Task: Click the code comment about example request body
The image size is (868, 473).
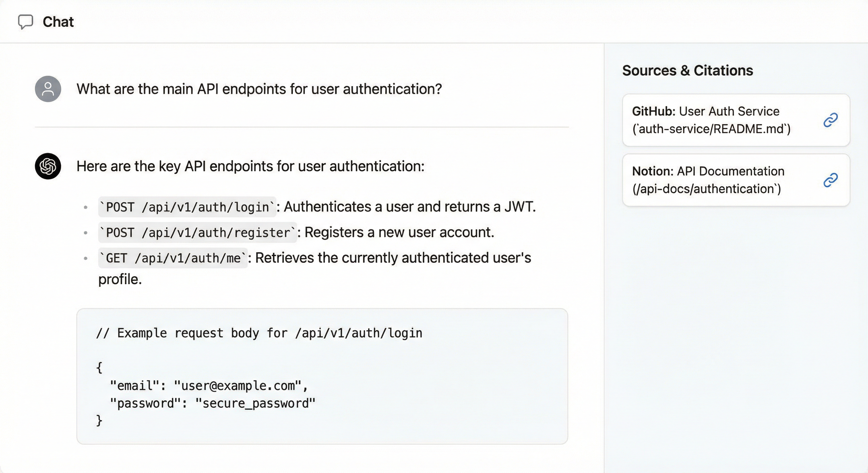Action: 259,333
